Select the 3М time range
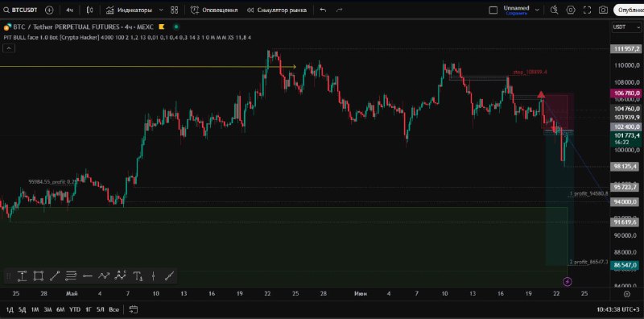644x319 pixels. click(x=47, y=309)
